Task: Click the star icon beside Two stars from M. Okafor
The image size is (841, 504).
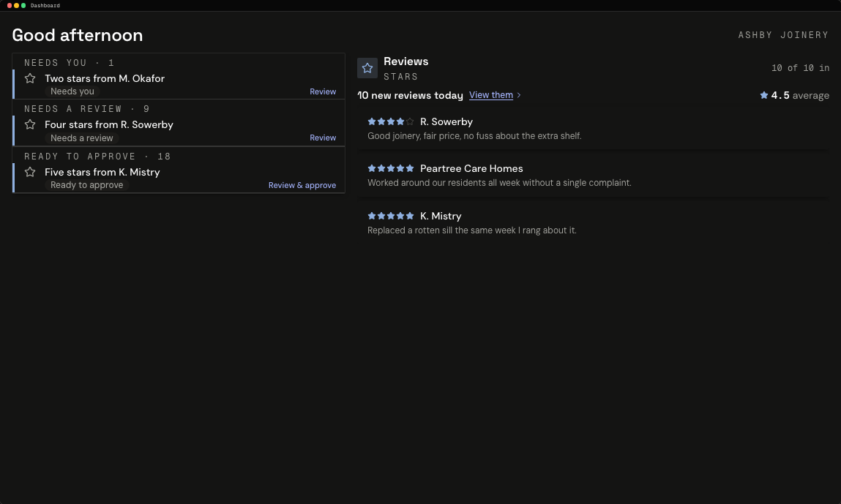Action: point(30,78)
